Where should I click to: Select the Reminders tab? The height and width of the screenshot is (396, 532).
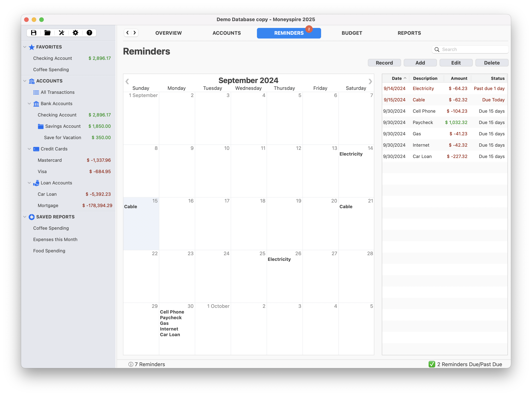coord(289,33)
